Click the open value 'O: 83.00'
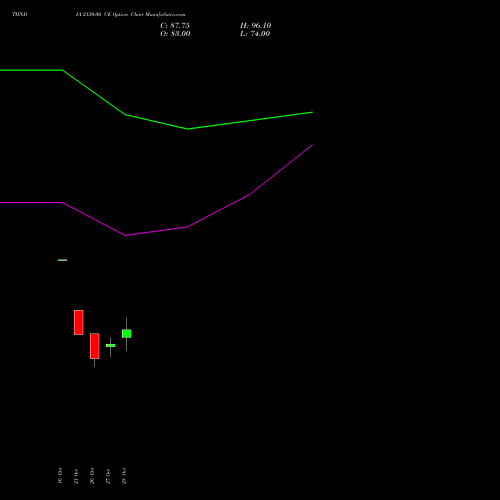The width and height of the screenshot is (500, 500). pos(175,34)
